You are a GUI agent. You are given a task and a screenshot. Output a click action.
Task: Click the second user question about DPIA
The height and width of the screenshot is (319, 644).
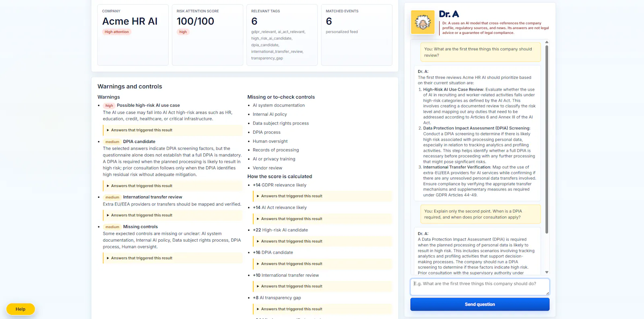tap(480, 214)
